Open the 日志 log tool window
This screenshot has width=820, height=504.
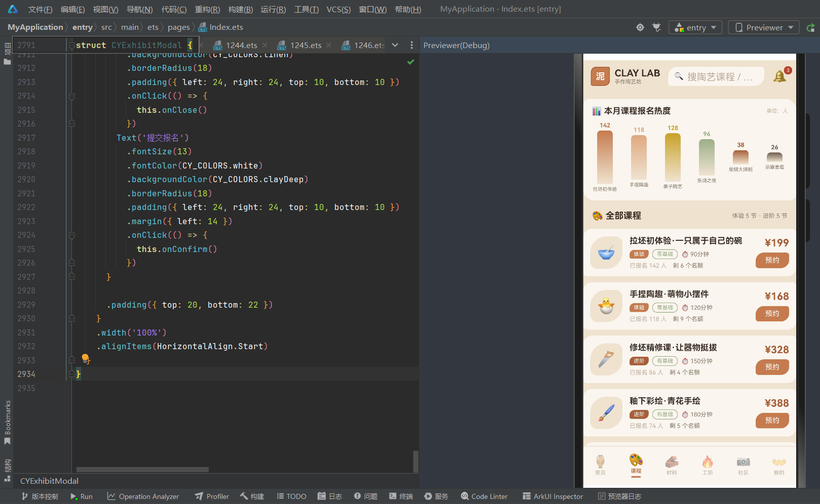330,496
